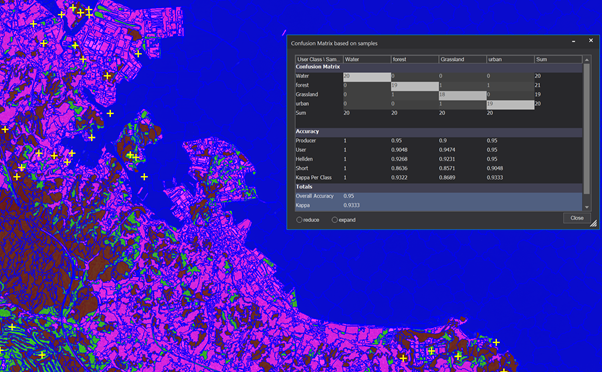Click the resize grip in dialog corner
Screen dimensions: 602x372
click(594, 223)
